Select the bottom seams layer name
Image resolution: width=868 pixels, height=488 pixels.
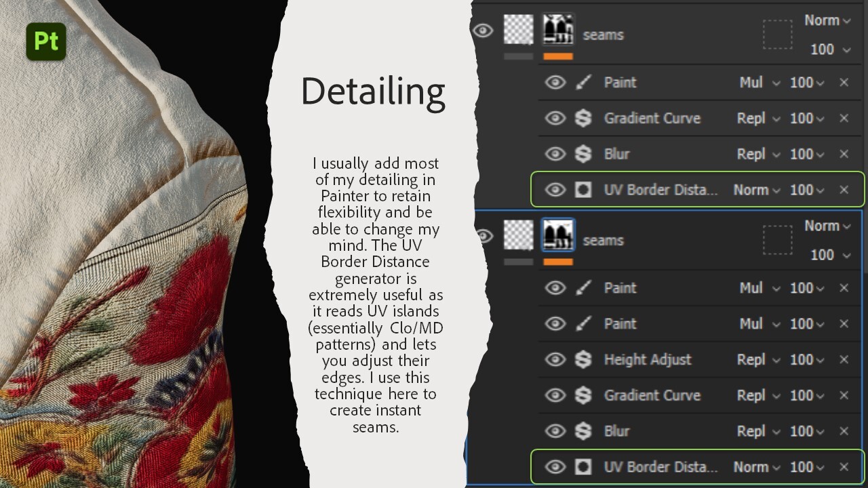[x=603, y=241]
